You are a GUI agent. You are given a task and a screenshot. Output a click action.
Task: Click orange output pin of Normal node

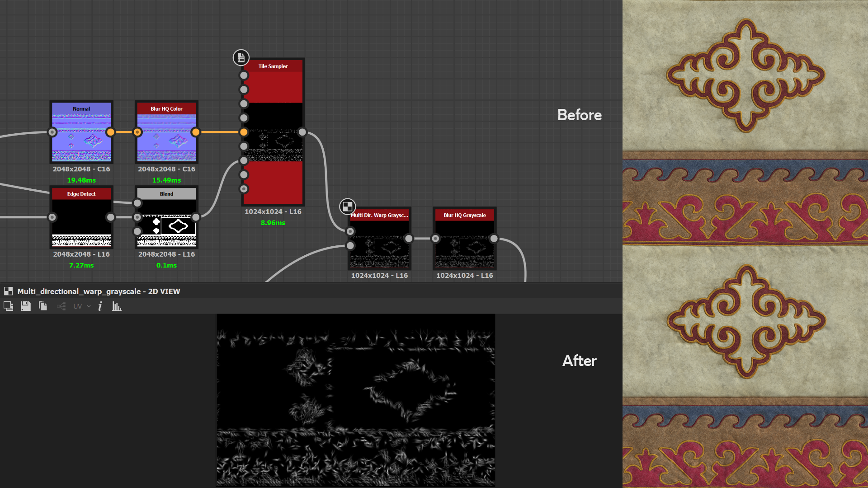[x=110, y=132]
